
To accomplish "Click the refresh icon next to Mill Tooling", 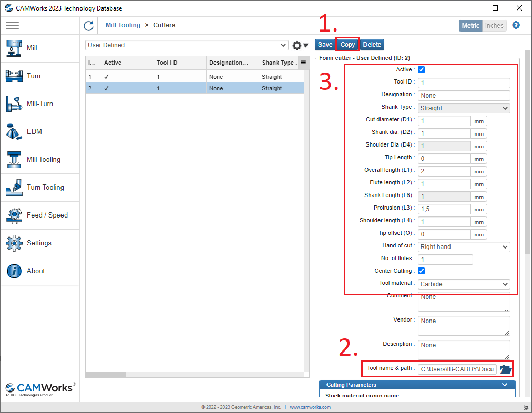I will pos(88,25).
